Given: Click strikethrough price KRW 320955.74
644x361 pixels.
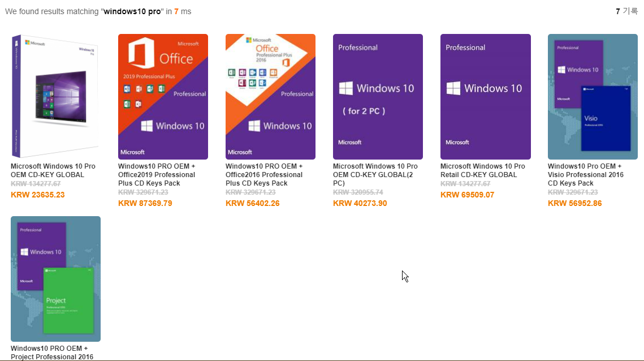Looking at the screenshot, I should [x=358, y=192].
